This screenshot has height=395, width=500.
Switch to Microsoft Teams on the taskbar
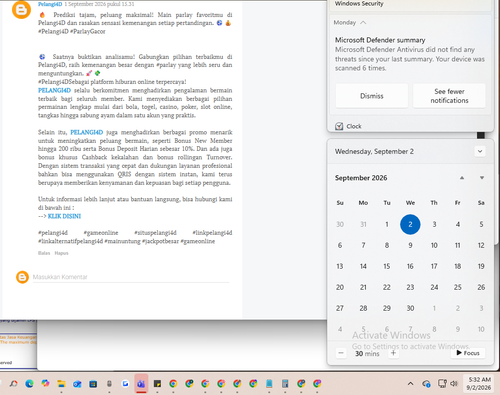[141, 384]
